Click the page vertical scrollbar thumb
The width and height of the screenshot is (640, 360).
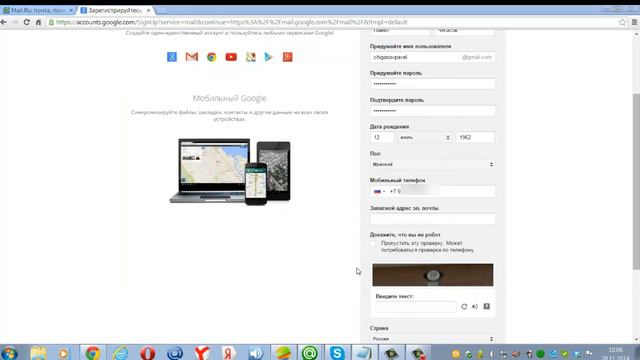(636, 181)
